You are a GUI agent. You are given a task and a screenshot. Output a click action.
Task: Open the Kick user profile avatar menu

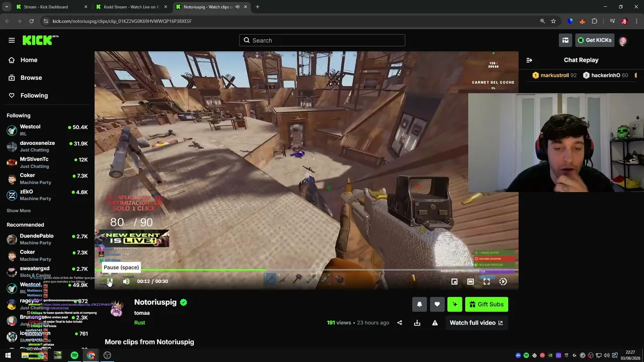[x=623, y=40]
